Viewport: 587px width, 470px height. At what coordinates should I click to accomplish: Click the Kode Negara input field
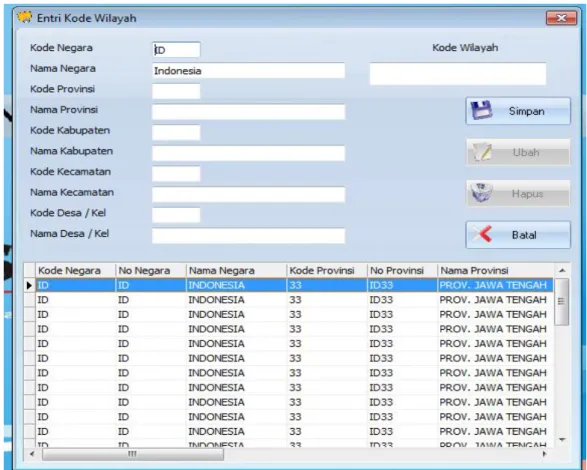coord(176,50)
